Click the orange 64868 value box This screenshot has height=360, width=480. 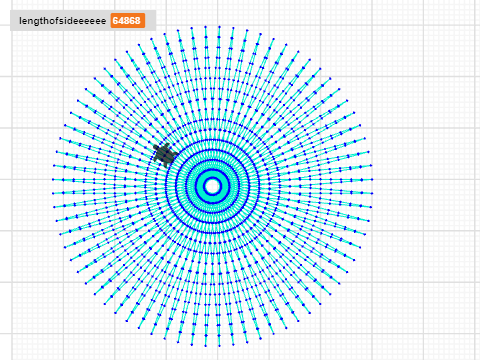click(x=128, y=21)
